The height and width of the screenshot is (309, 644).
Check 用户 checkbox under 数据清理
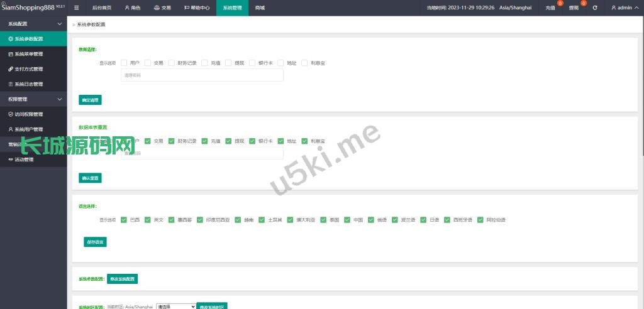[124, 63]
